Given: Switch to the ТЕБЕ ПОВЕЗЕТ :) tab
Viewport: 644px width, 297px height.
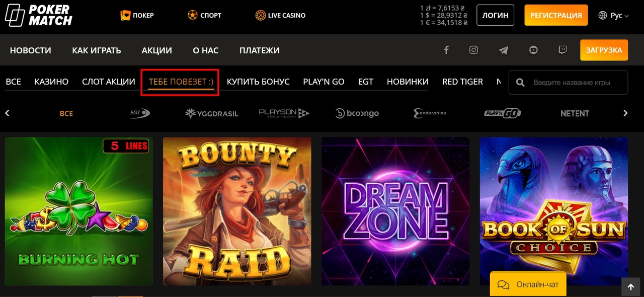Looking at the screenshot, I should pyautogui.click(x=181, y=82).
